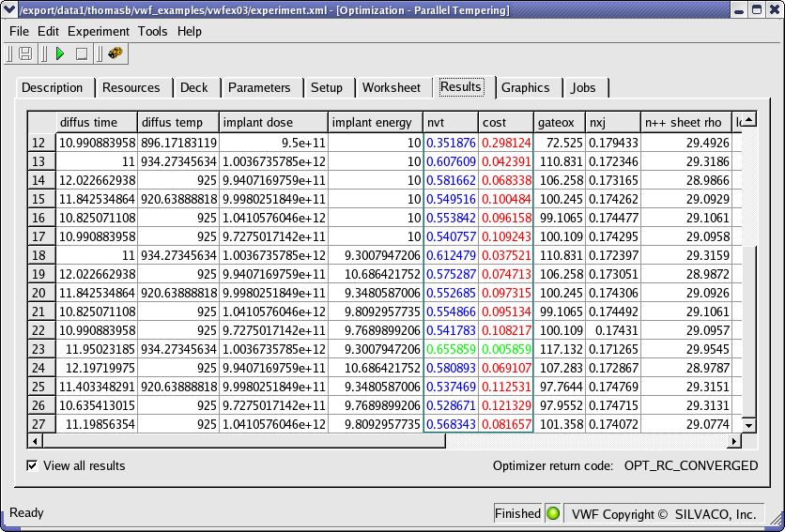The image size is (785, 532).
Task: Click the green Finished status indicator light
Action: tap(553, 513)
